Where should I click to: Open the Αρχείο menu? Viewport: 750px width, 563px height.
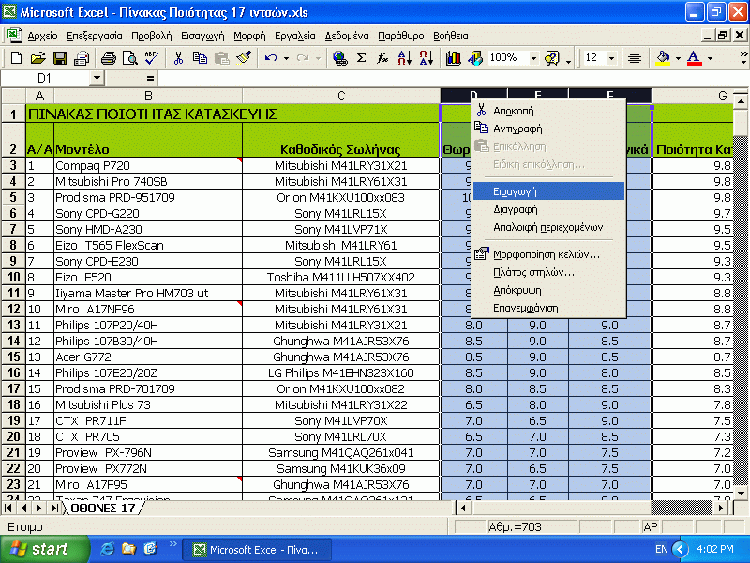42,36
